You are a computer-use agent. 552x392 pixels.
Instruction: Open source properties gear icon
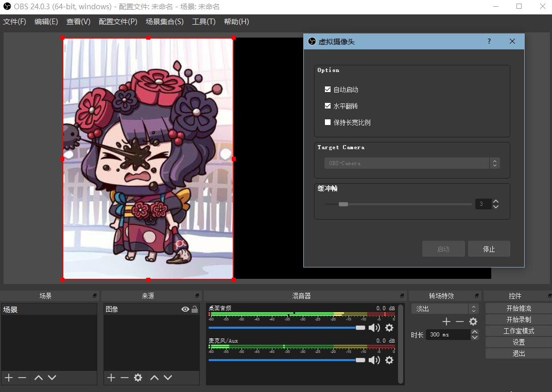tap(138, 378)
